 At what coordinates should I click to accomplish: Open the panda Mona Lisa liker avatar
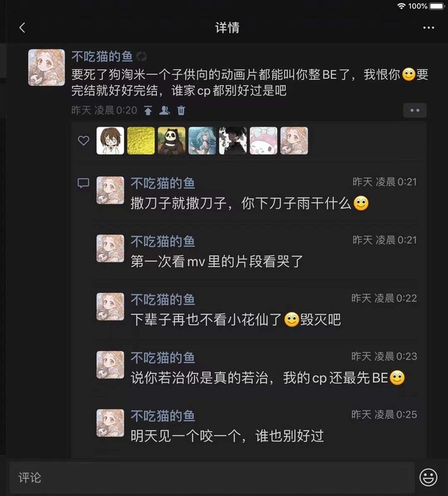[171, 141]
